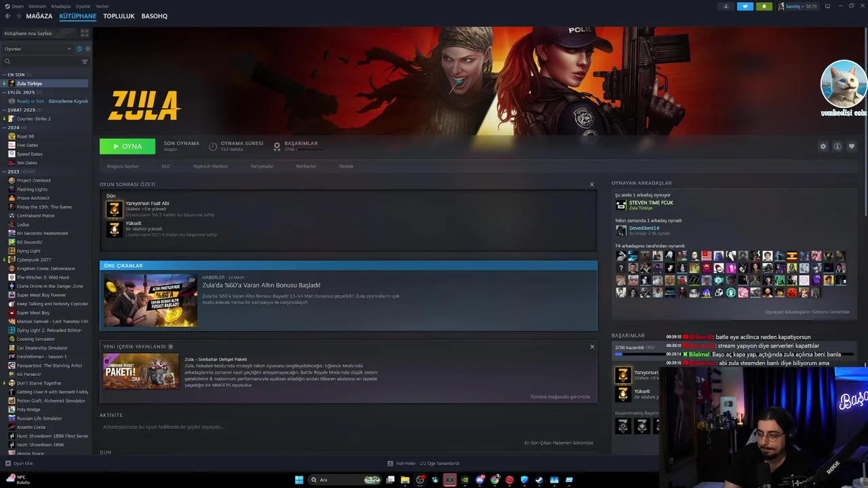Click Tümünü mağazada görüntüle link
The height and width of the screenshot is (488, 868).
(560, 396)
